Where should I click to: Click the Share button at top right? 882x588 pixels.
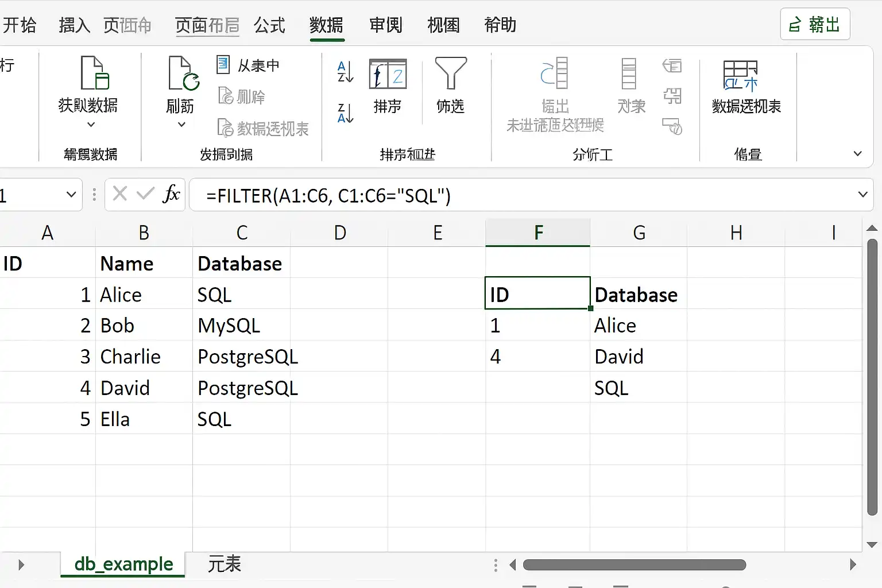coord(815,25)
